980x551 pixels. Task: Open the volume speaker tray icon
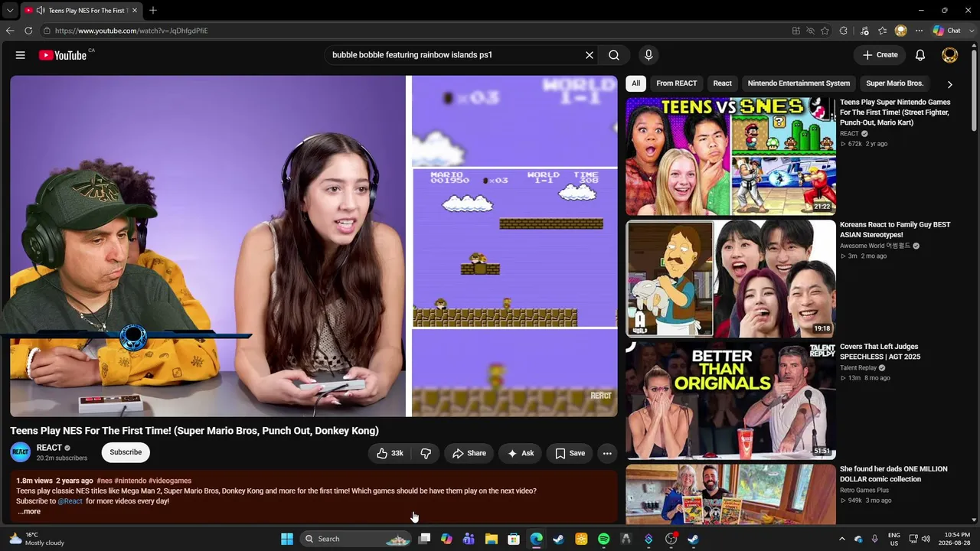coord(925,539)
